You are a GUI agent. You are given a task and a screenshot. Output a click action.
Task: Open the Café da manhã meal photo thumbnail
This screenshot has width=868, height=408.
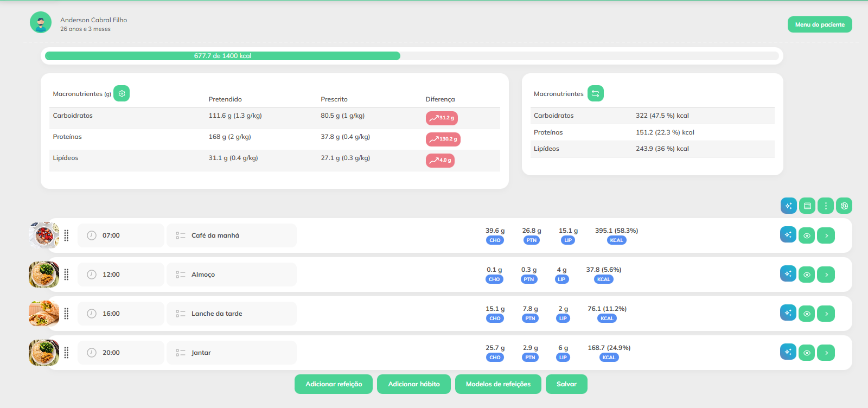pos(44,235)
